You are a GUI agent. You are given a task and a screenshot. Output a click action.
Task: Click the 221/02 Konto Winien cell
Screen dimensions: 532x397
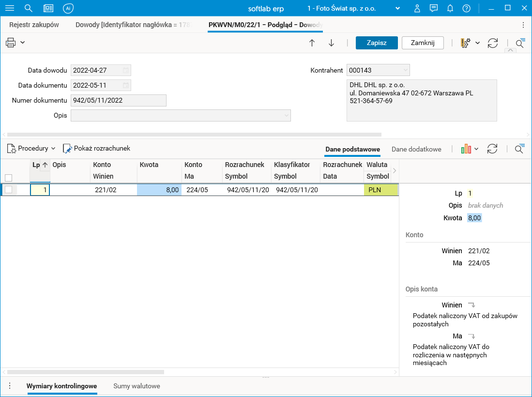point(114,190)
